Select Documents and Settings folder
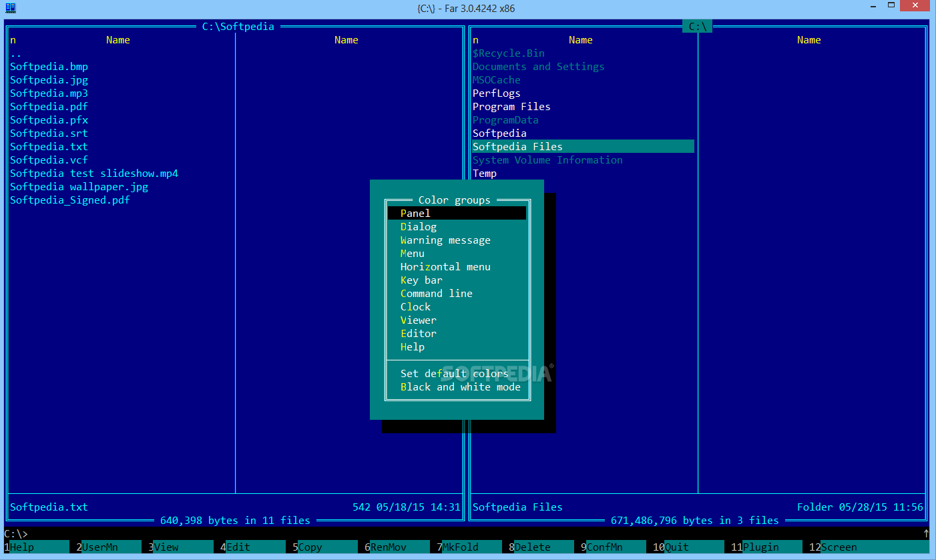936x560 pixels. (x=539, y=66)
